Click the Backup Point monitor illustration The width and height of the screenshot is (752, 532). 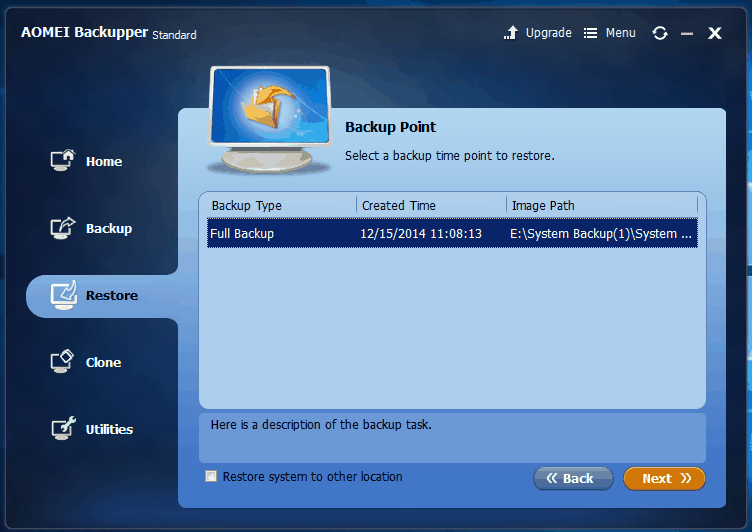270,119
